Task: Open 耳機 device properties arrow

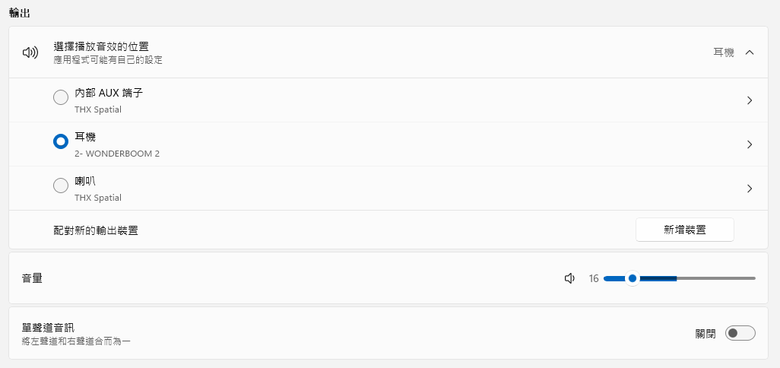Action: (x=750, y=145)
